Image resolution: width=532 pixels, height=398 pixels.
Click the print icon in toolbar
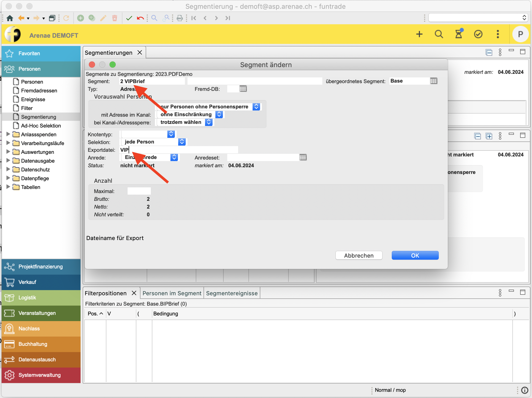click(180, 18)
